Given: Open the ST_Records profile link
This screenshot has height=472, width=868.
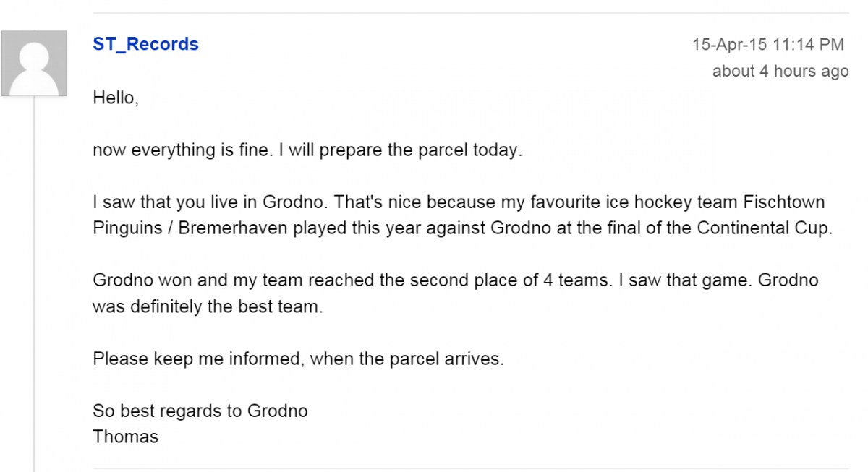Looking at the screenshot, I should (145, 44).
